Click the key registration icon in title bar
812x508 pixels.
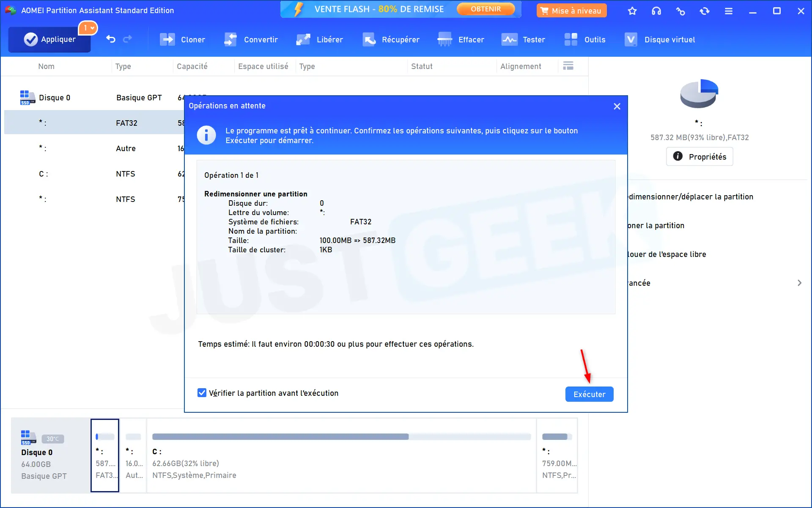[x=680, y=11]
